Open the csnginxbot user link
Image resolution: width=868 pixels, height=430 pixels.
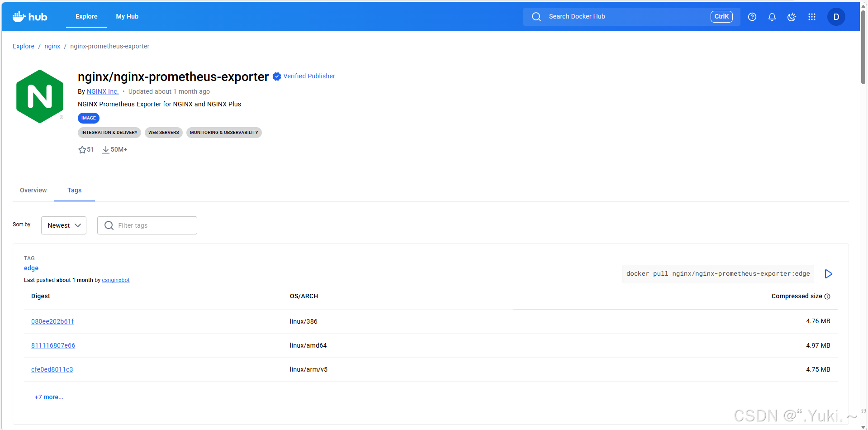(116, 280)
